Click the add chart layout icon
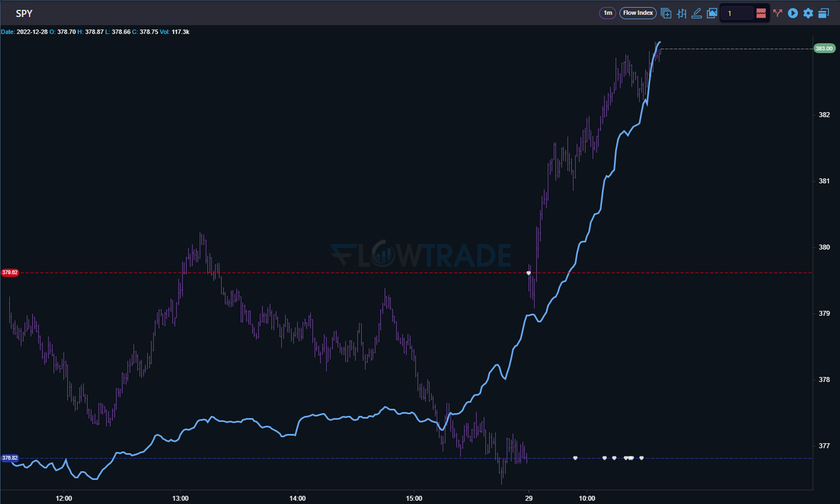 [666, 13]
